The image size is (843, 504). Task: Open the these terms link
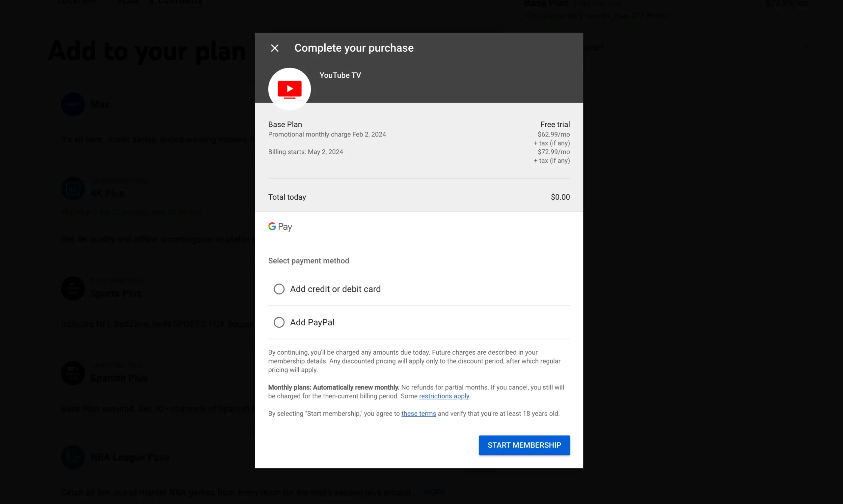click(x=419, y=414)
